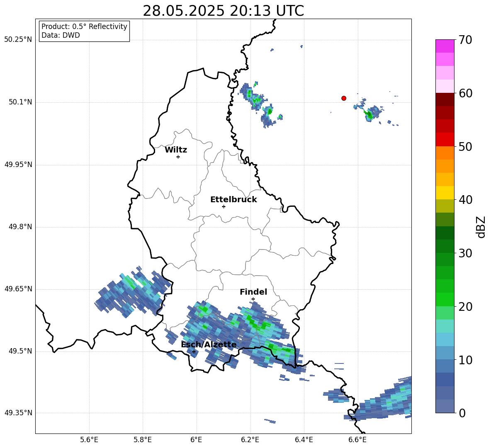Click the 49.95°N latitude label
Screen dimensions: 491x448
coord(18,165)
